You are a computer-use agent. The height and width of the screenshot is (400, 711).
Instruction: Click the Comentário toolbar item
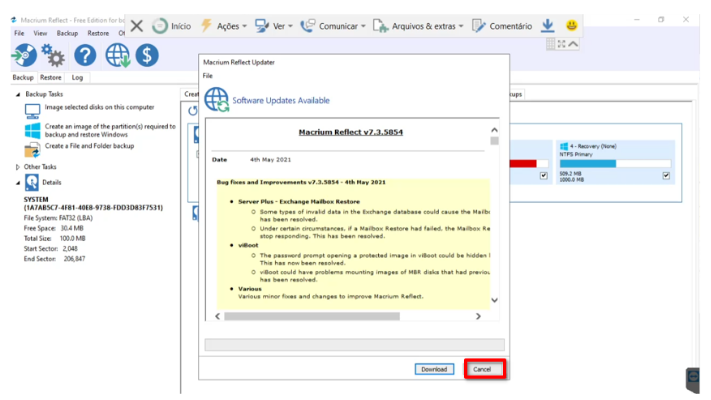[x=502, y=26]
